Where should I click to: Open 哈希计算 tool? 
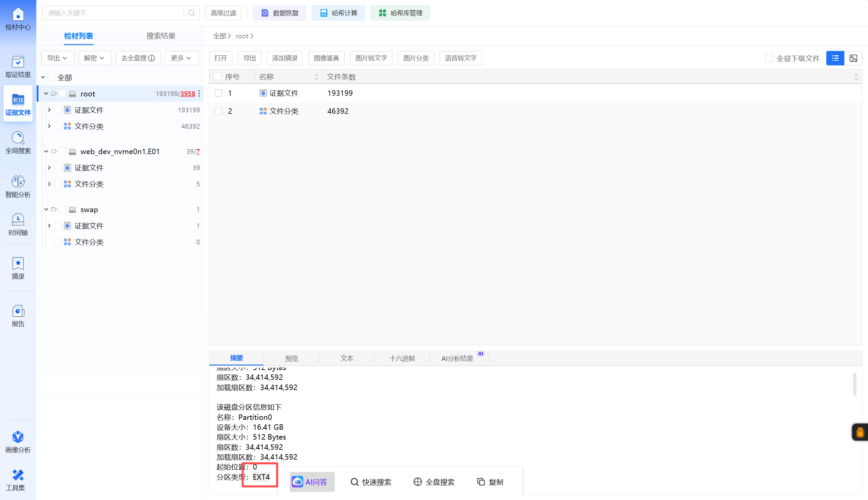click(x=338, y=13)
